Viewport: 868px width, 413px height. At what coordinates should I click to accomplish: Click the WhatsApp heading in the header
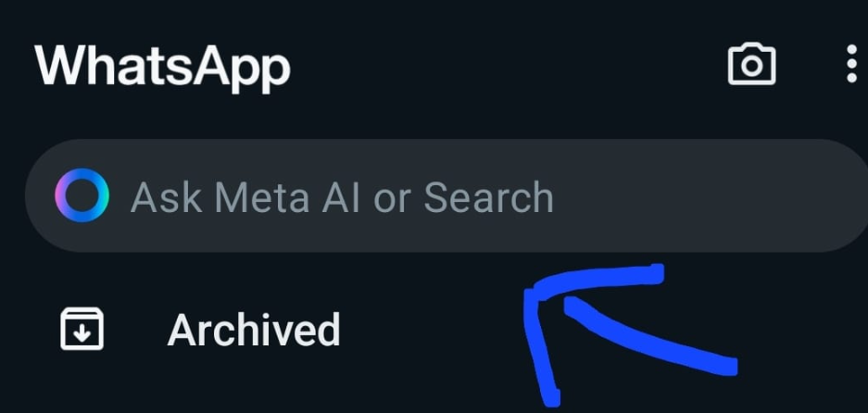click(163, 66)
